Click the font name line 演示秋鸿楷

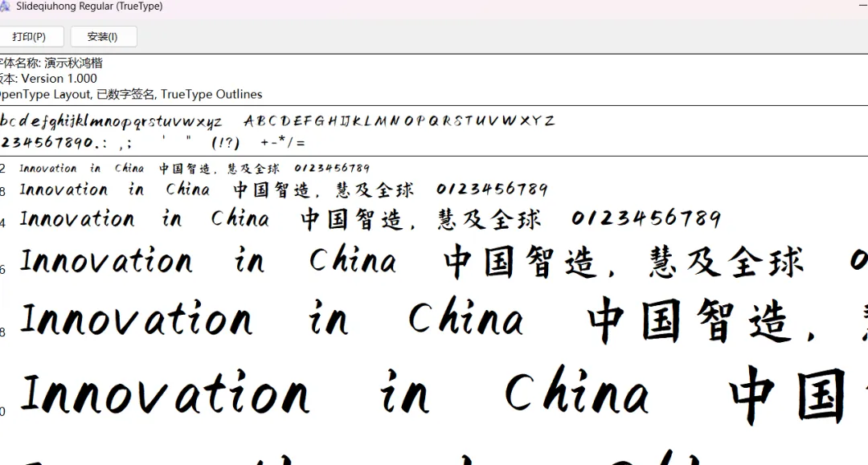[51, 63]
